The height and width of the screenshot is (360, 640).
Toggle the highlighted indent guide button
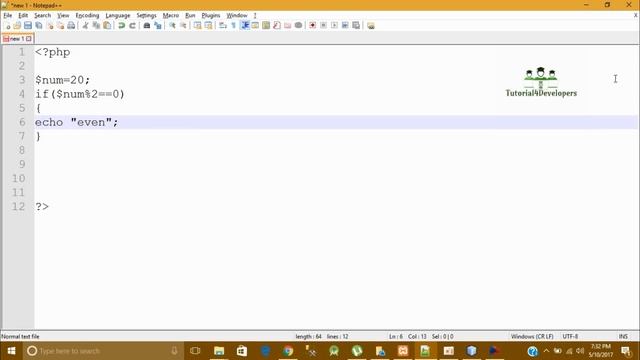click(245, 26)
